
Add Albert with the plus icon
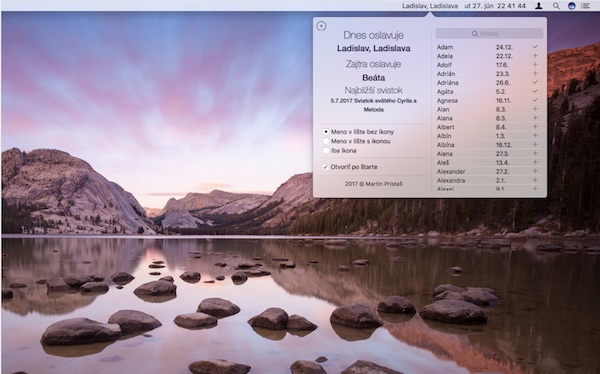(535, 127)
